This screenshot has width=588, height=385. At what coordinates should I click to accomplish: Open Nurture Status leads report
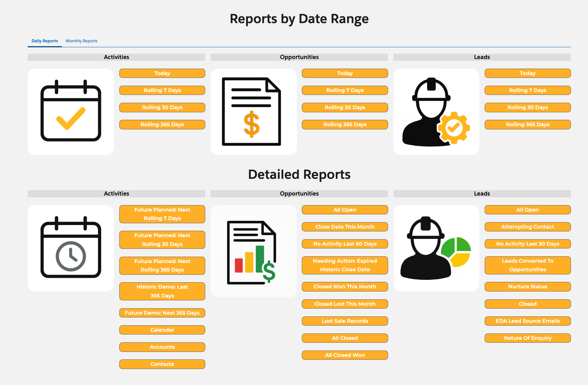tap(528, 287)
